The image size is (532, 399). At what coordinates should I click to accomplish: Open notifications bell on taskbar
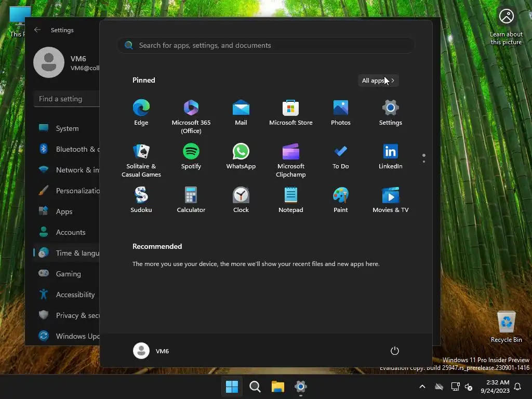click(x=518, y=387)
